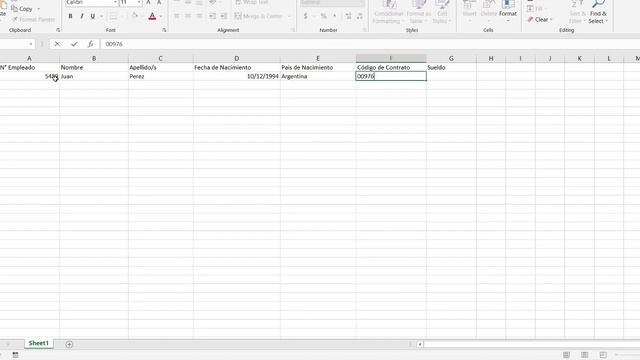The height and width of the screenshot is (360, 640).
Task: Open Find & Select menu
Action: tap(598, 12)
